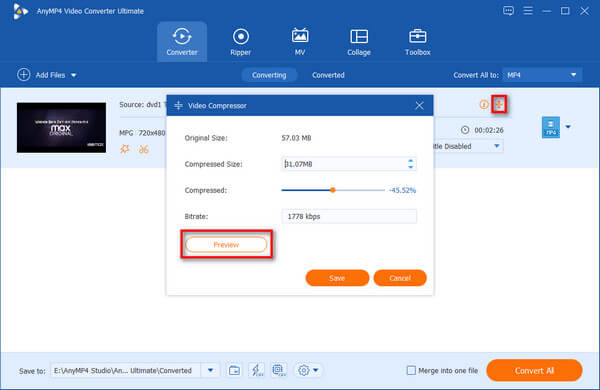Click the clock icon beside duration
Screen dimensions: 600x390
[465, 130]
